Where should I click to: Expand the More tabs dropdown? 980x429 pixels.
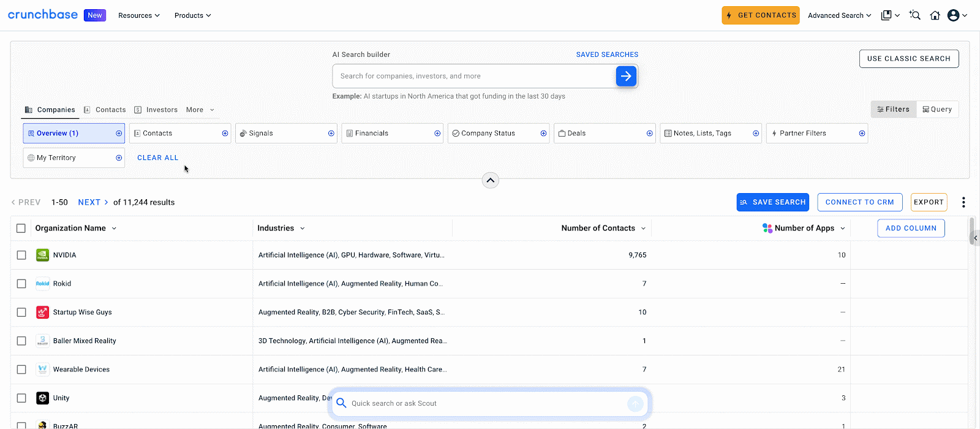click(200, 110)
